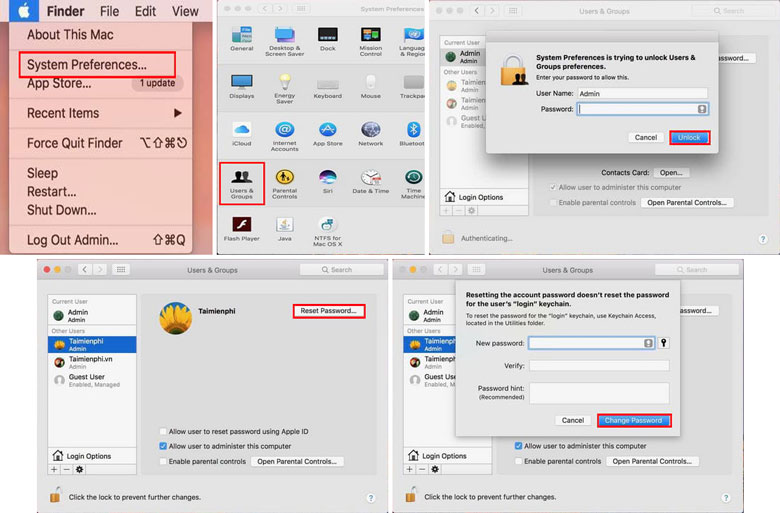Open Parental Controls preferences icon

285,177
